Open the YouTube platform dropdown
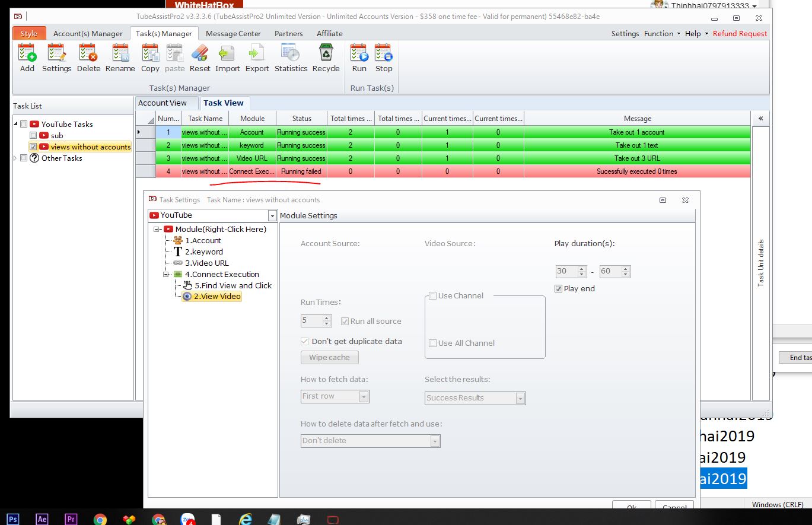Image resolution: width=812 pixels, height=525 pixels. (272, 215)
